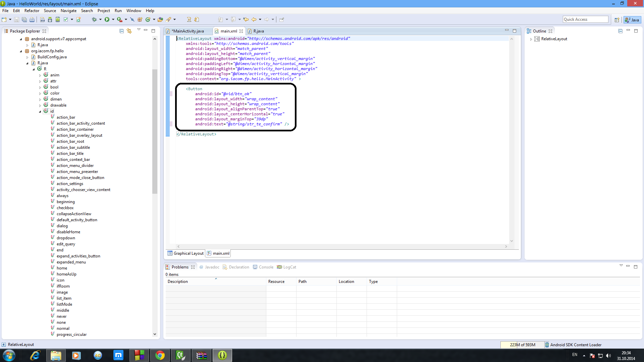Open Google Chrome from taskbar
The height and width of the screenshot is (362, 644).
(160, 355)
